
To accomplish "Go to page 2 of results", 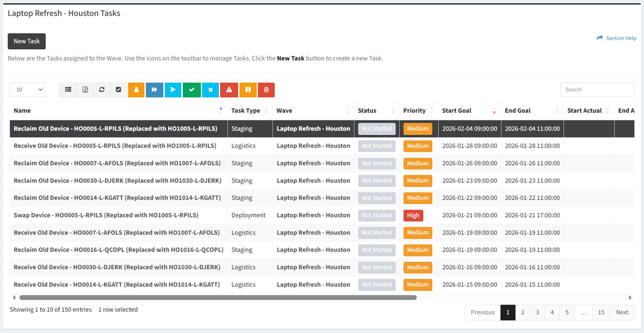I will pos(523,312).
